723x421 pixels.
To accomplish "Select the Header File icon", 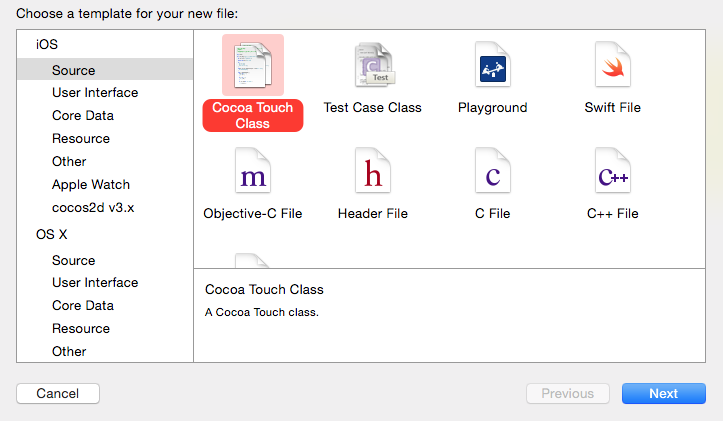I will pyautogui.click(x=373, y=171).
